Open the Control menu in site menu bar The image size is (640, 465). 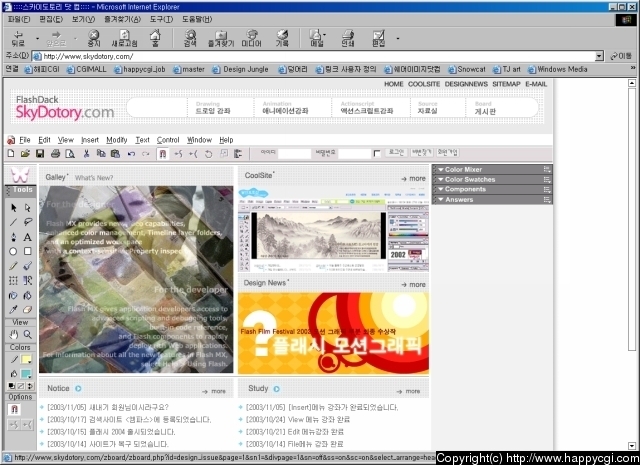(168, 140)
